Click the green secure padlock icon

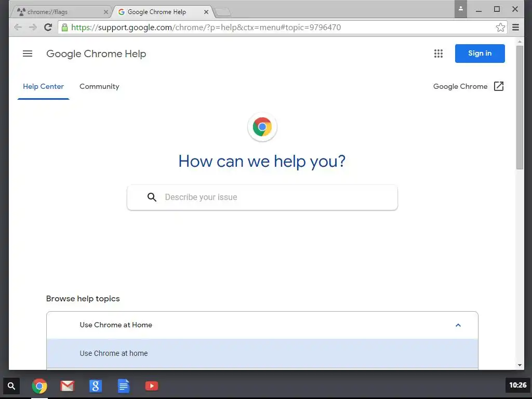pyautogui.click(x=64, y=27)
